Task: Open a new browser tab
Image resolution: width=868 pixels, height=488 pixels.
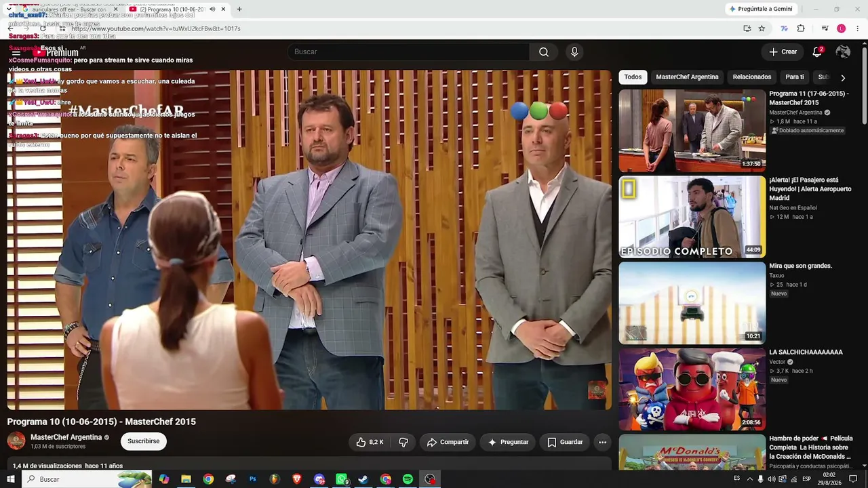Action: point(239,9)
